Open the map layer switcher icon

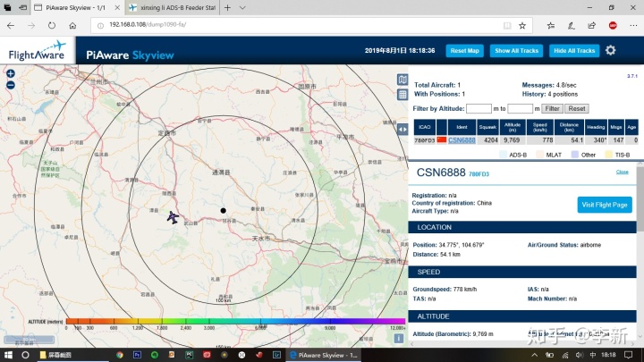point(402,80)
